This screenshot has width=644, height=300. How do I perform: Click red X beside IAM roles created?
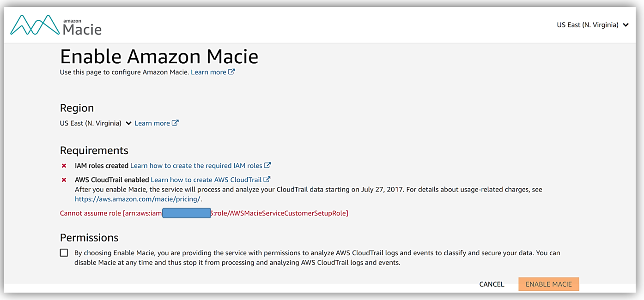point(64,166)
